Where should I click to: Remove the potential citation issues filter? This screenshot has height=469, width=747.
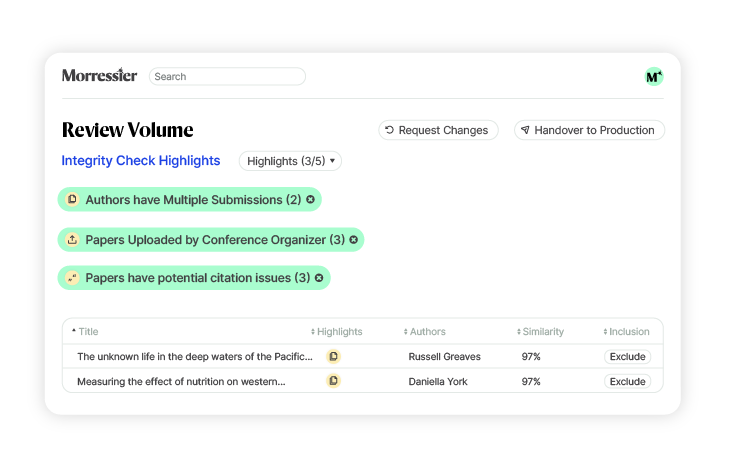click(319, 278)
